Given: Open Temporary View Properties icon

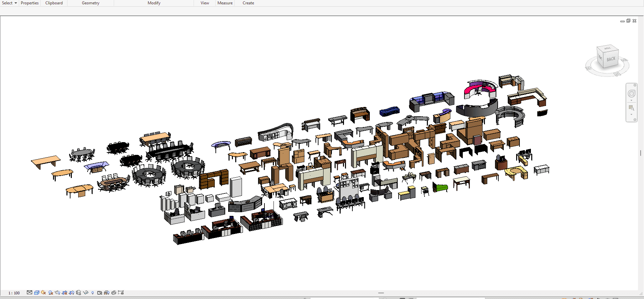Looking at the screenshot, I should pos(100,293).
